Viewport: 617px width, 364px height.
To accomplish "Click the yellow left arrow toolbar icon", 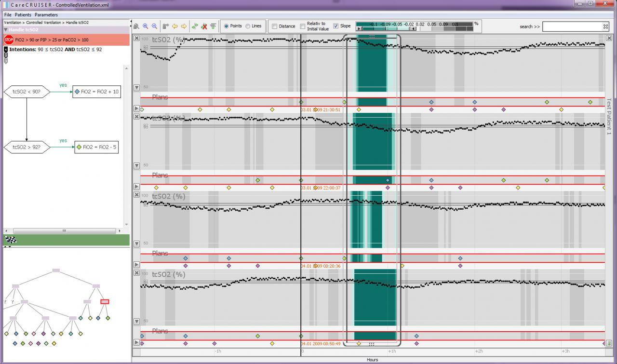I will pyautogui.click(x=175, y=27).
